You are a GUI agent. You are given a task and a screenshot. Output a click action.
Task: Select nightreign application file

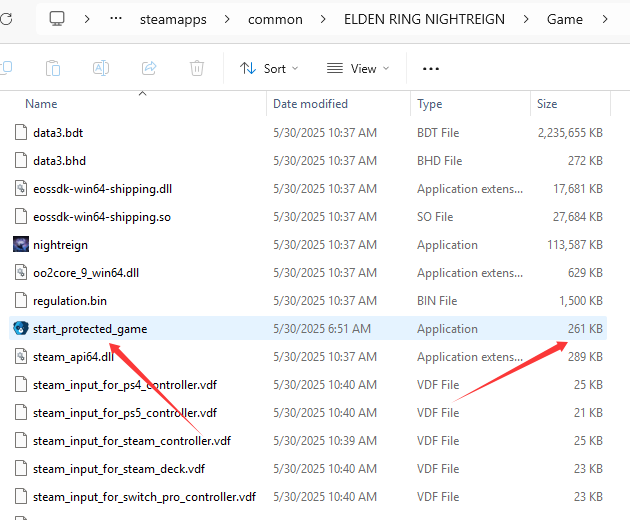click(308, 245)
